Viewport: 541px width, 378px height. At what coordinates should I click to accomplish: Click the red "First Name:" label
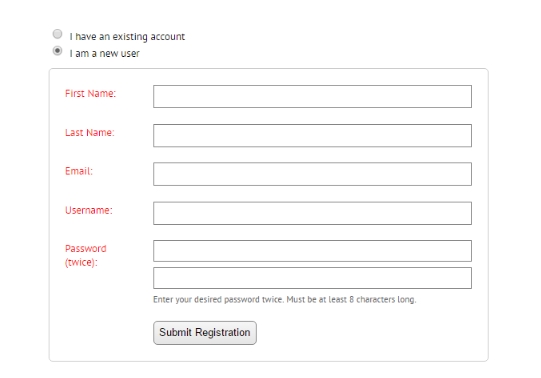point(90,93)
